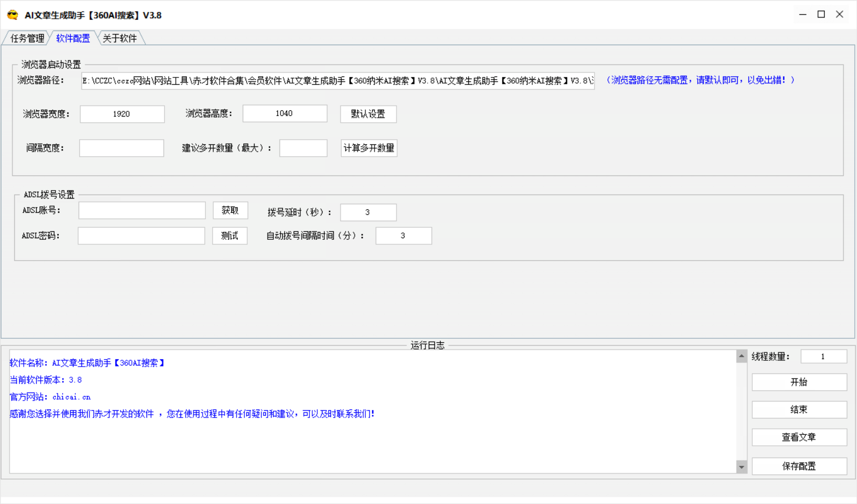Click the blue 浏览器路径无需配置 hint text
857x504 pixels.
pos(700,80)
